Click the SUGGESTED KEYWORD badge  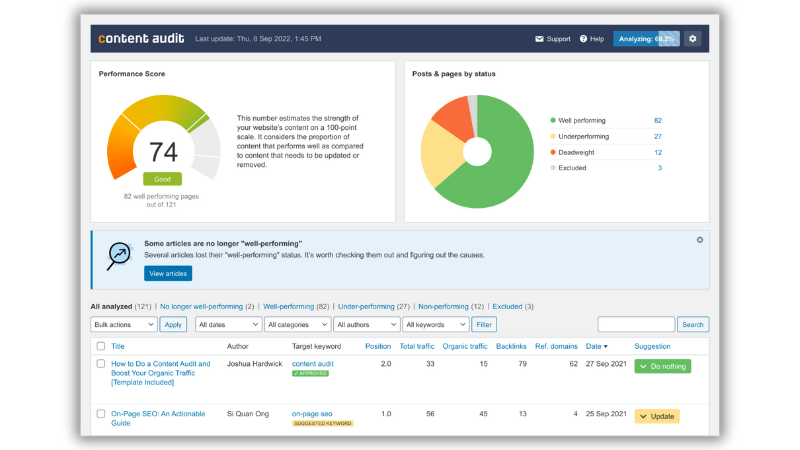click(322, 423)
